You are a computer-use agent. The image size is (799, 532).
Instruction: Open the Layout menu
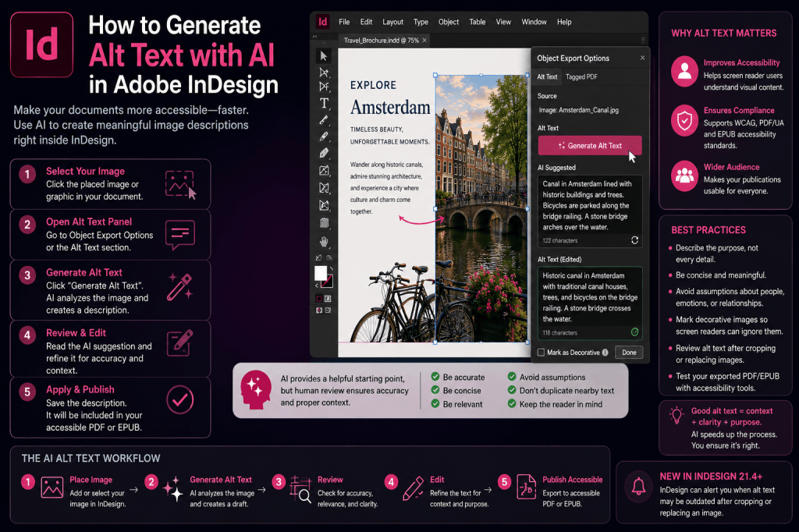[393, 22]
